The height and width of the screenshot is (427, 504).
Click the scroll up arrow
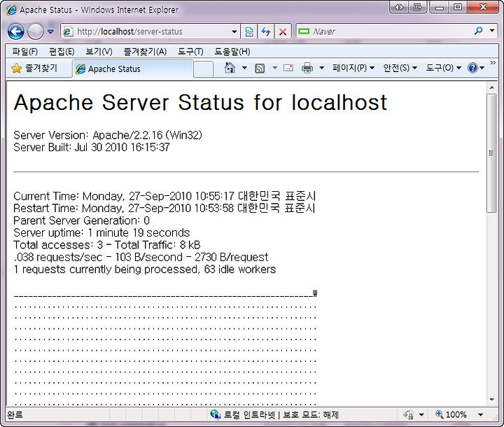pyautogui.click(x=491, y=87)
